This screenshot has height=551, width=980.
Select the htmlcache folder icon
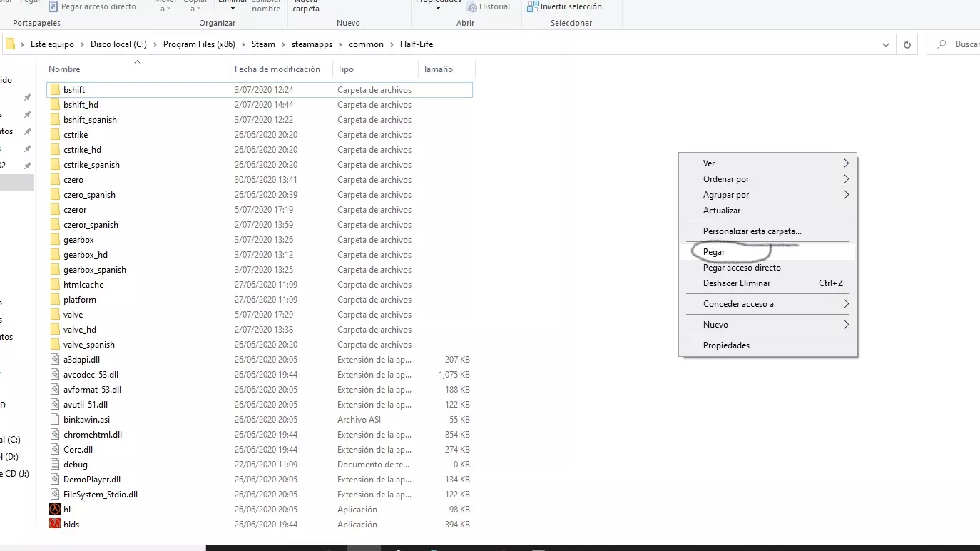point(56,285)
